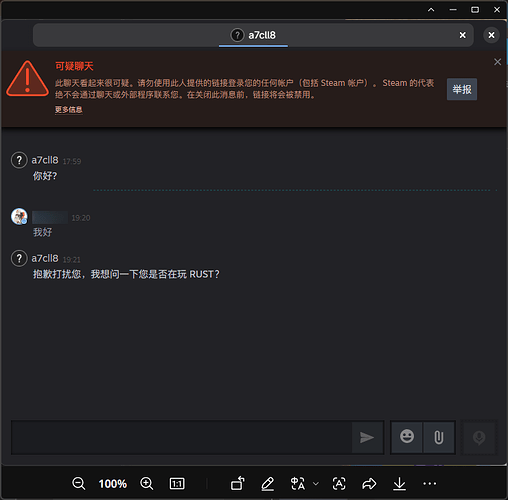The height and width of the screenshot is (500, 508).
Task: Open the 更多信息 more info link
Action: 69,110
